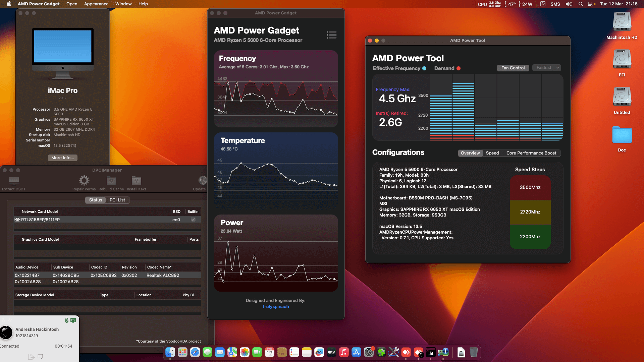Open the list menu icon in AMD Power Gadget
The width and height of the screenshot is (644, 362).
[x=331, y=35]
